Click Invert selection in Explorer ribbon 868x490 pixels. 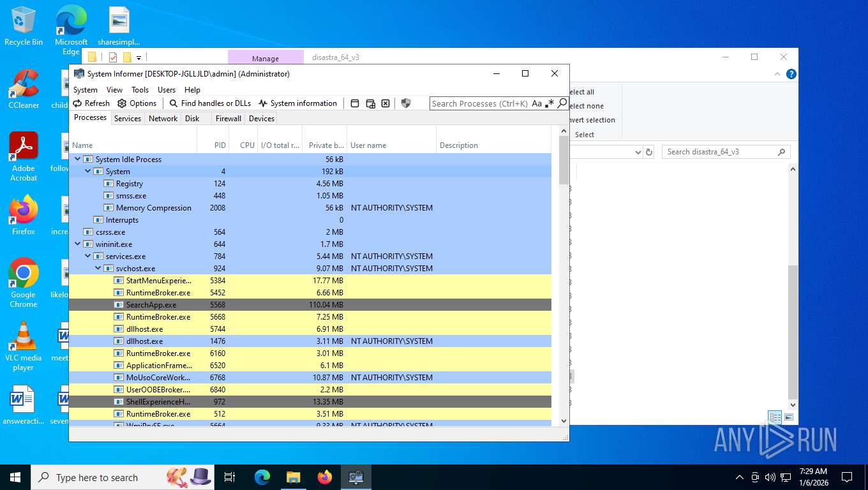click(592, 120)
